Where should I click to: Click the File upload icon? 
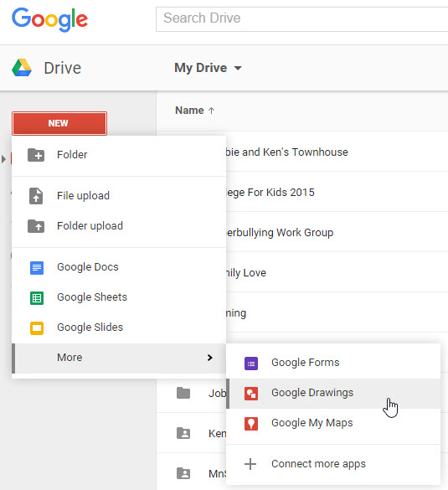coord(36,196)
